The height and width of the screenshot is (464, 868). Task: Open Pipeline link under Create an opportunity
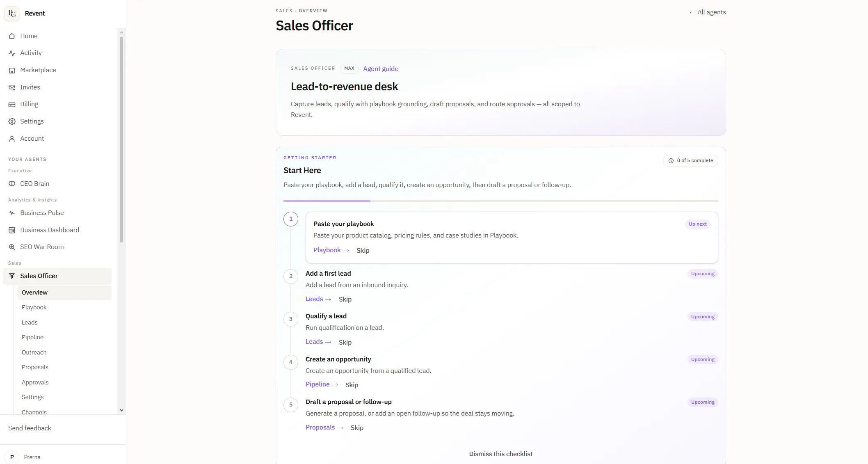[322, 384]
